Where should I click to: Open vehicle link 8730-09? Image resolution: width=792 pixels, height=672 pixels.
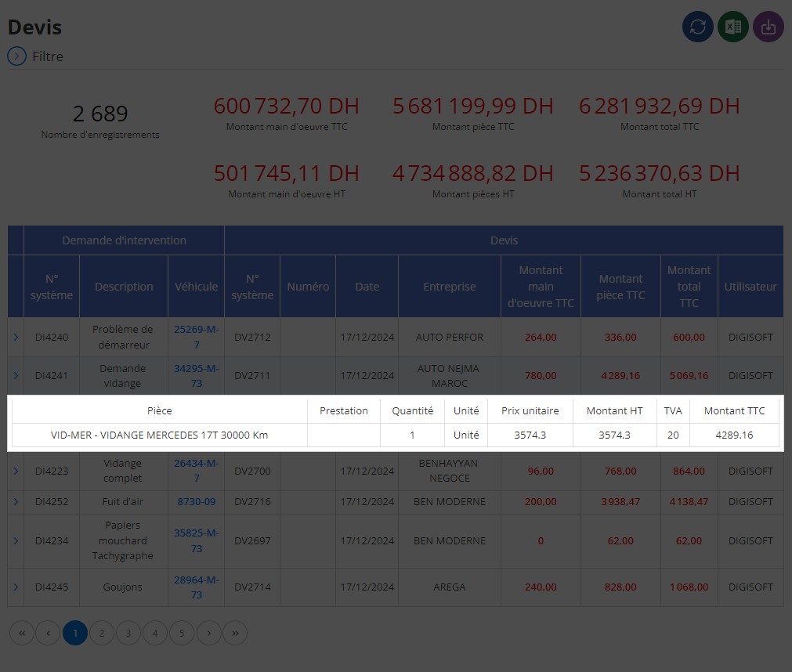pyautogui.click(x=197, y=502)
